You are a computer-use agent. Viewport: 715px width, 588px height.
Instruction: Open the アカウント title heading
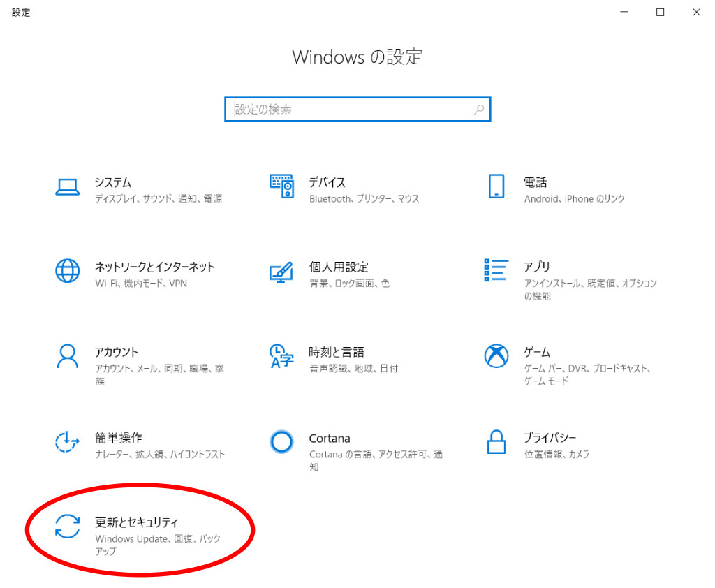pos(117,352)
